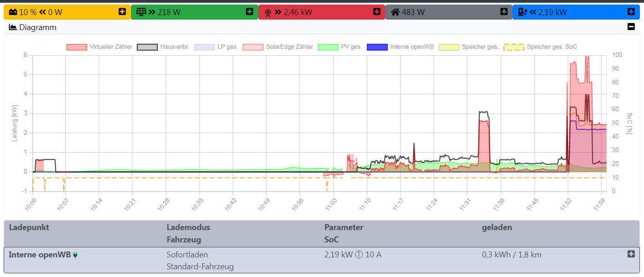Click the solar panel icon in green card

[x=141, y=12]
